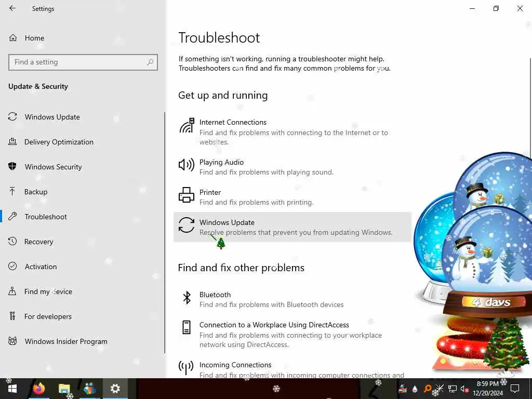The height and width of the screenshot is (399, 532).
Task: Launch Firefox from the taskbar
Action: tap(38, 389)
